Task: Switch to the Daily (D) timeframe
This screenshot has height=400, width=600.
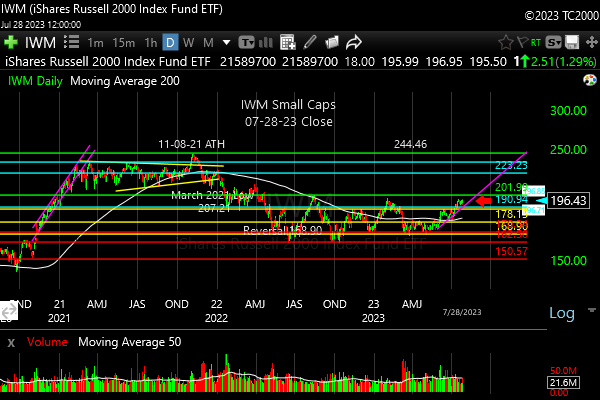Action: pyautogui.click(x=171, y=43)
